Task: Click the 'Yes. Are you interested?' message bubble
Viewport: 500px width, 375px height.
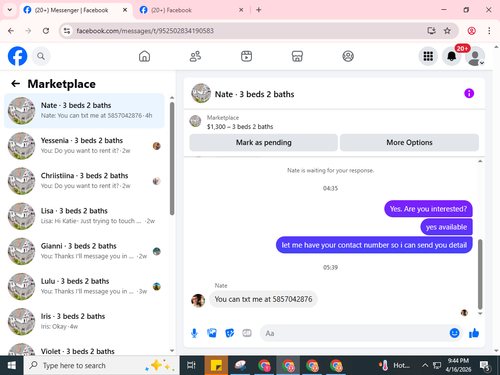Action: (428, 209)
